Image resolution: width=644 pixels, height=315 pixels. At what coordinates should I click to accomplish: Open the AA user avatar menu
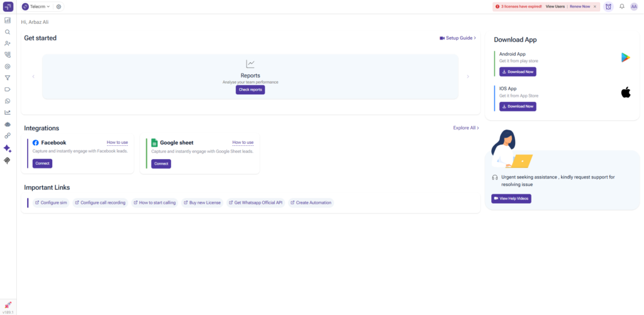[634, 6]
